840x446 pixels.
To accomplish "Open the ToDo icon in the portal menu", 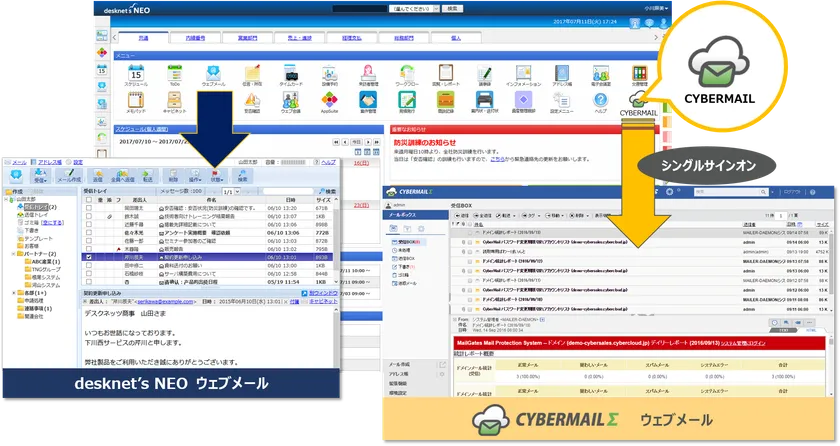I will pos(175,73).
